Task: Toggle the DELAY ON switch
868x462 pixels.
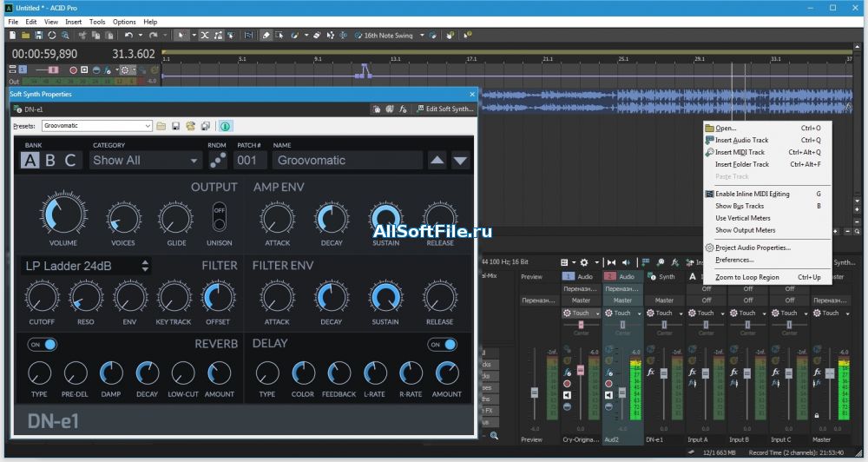Action: click(443, 345)
